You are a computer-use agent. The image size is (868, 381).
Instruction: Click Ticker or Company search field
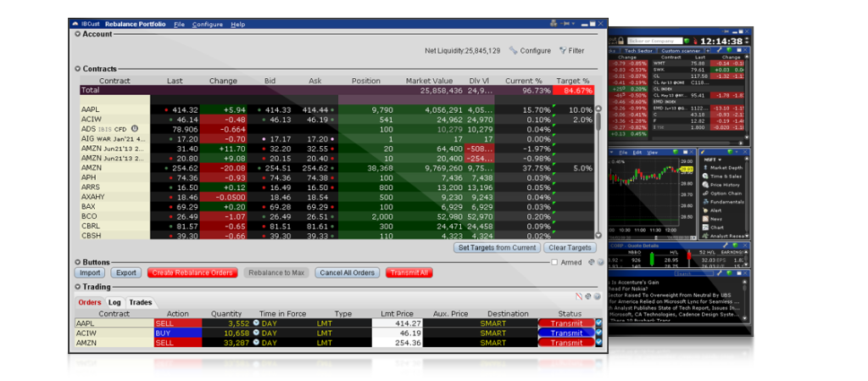tap(654, 41)
